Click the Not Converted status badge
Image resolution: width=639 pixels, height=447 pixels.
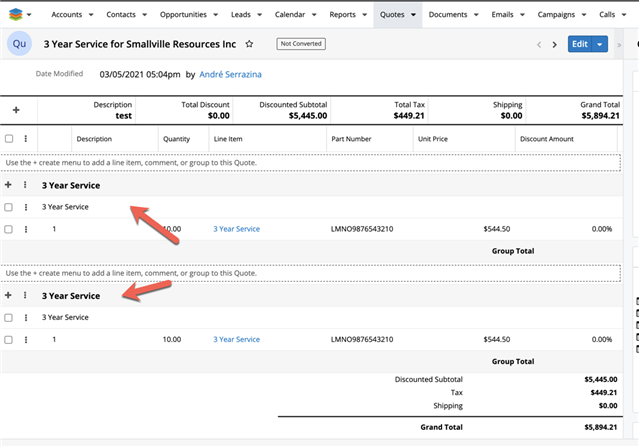point(299,44)
